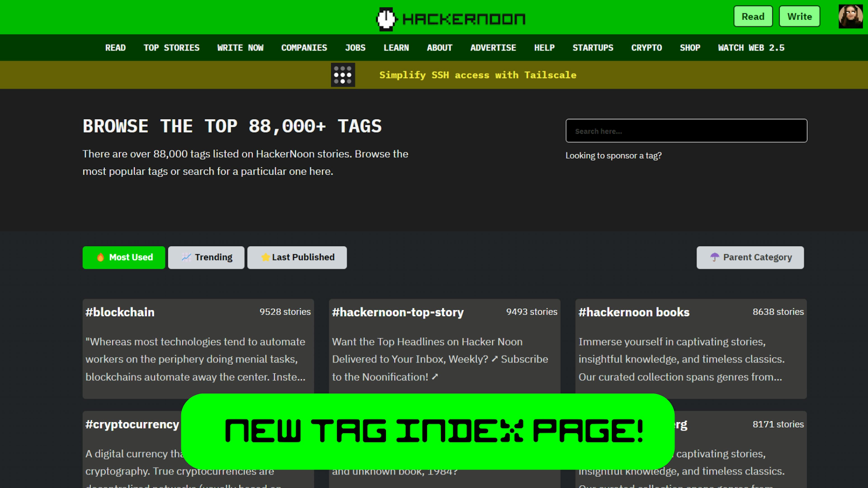Open the TOP STORIES menu
Viewport: 868px width, 488px height.
pos(172,48)
